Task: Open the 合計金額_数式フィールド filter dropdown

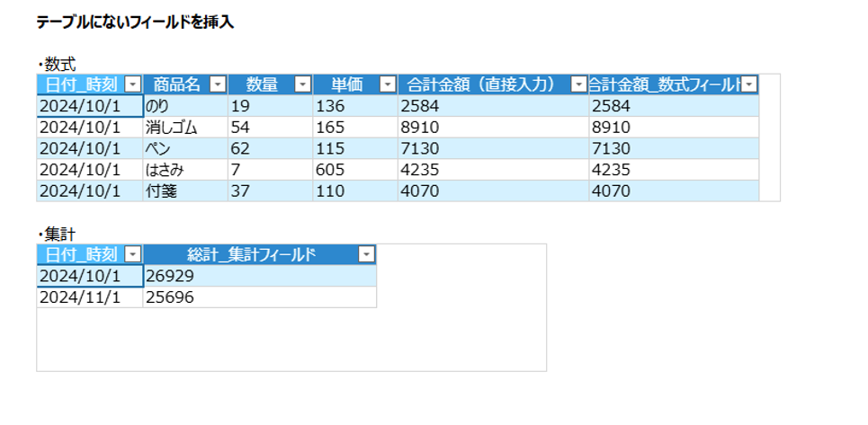Action: 748,84
